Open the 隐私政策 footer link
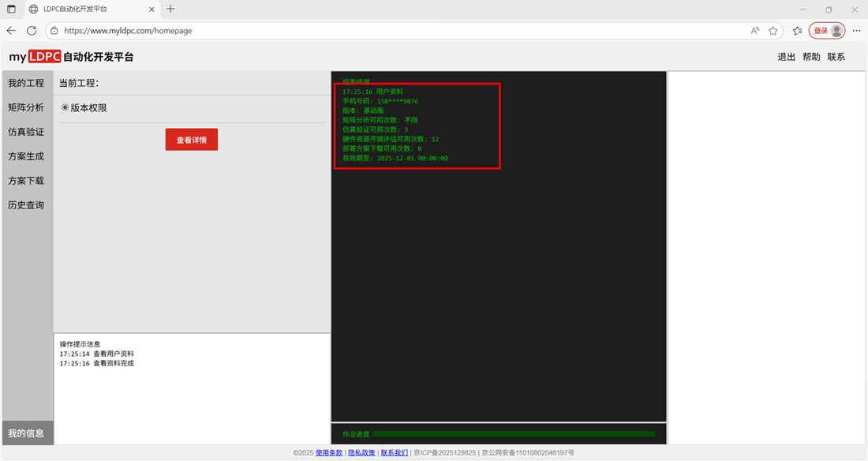This screenshot has height=461, width=868. click(361, 453)
